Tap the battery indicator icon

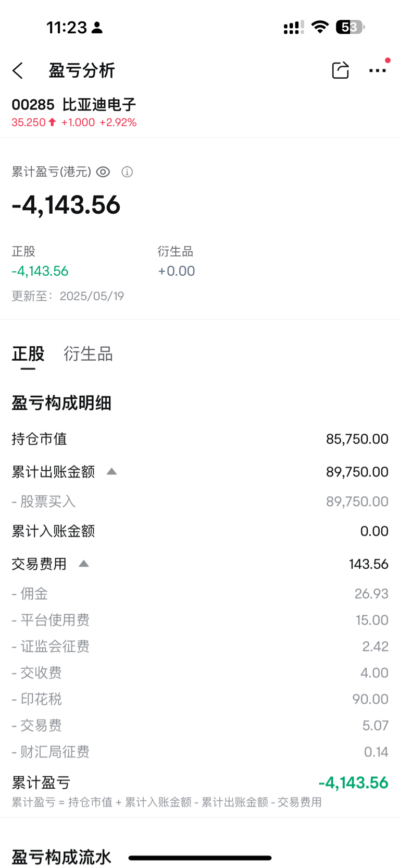[x=350, y=27]
